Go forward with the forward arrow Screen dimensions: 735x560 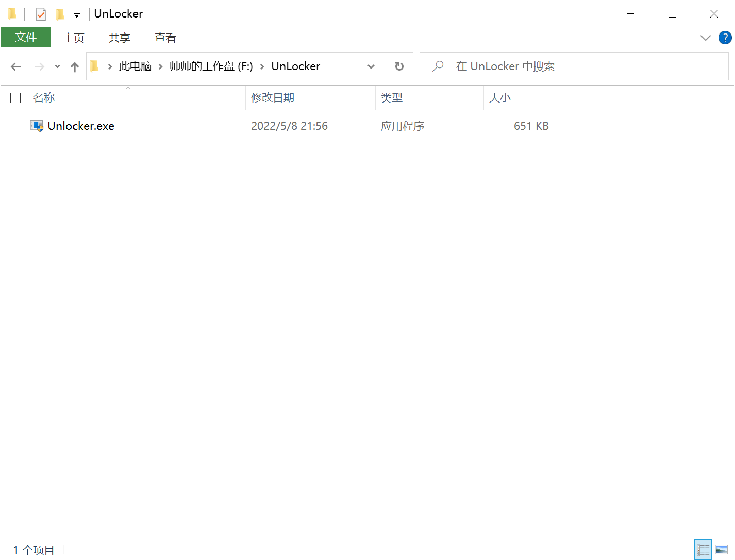[39, 66]
